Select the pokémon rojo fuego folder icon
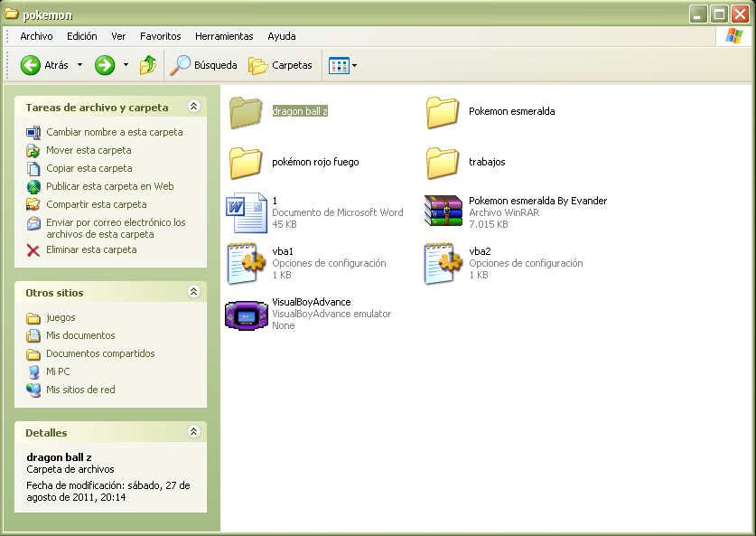756x536 pixels. click(x=246, y=163)
